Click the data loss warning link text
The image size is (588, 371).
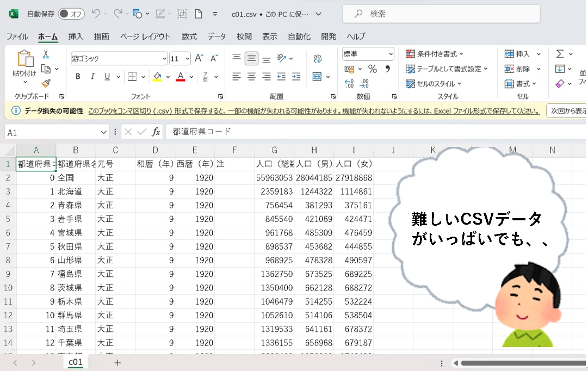click(x=314, y=111)
